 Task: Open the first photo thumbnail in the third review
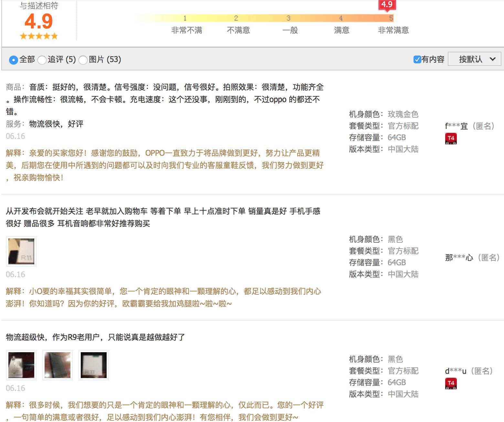point(21,365)
